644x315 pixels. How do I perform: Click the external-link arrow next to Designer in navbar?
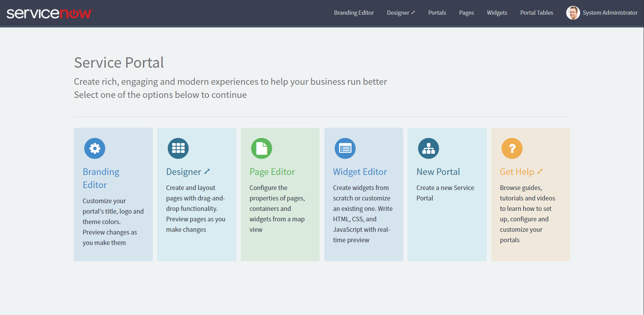pyautogui.click(x=413, y=12)
